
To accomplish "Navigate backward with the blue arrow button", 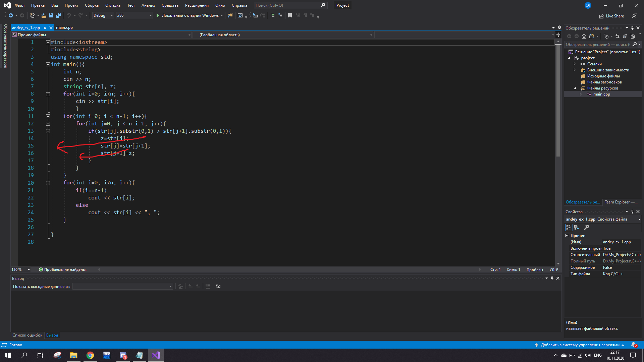I will point(11,15).
